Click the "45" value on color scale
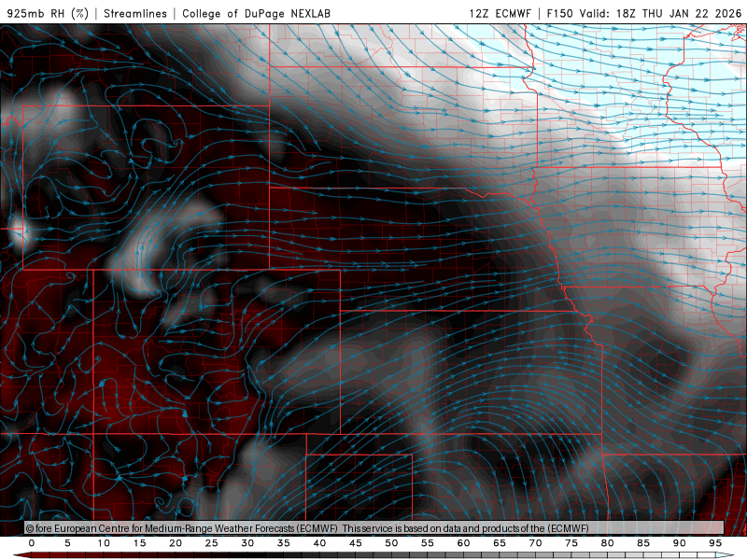The image size is (747, 560). click(356, 543)
